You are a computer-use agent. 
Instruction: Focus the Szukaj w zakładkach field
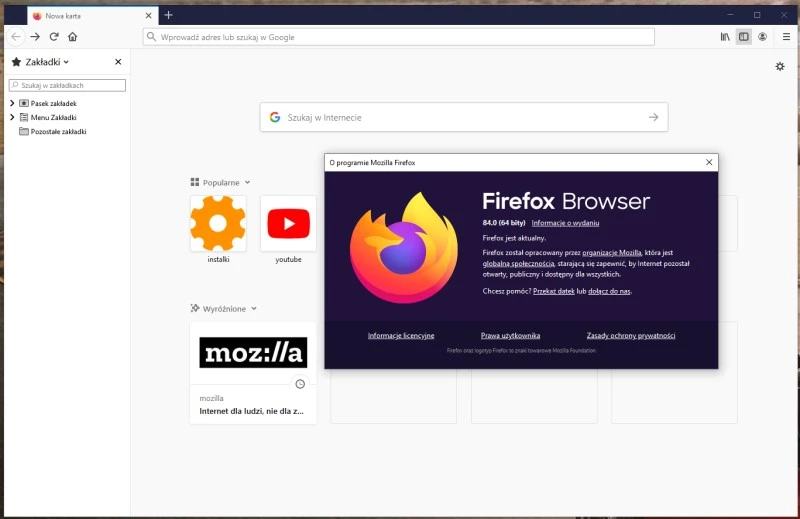point(67,85)
